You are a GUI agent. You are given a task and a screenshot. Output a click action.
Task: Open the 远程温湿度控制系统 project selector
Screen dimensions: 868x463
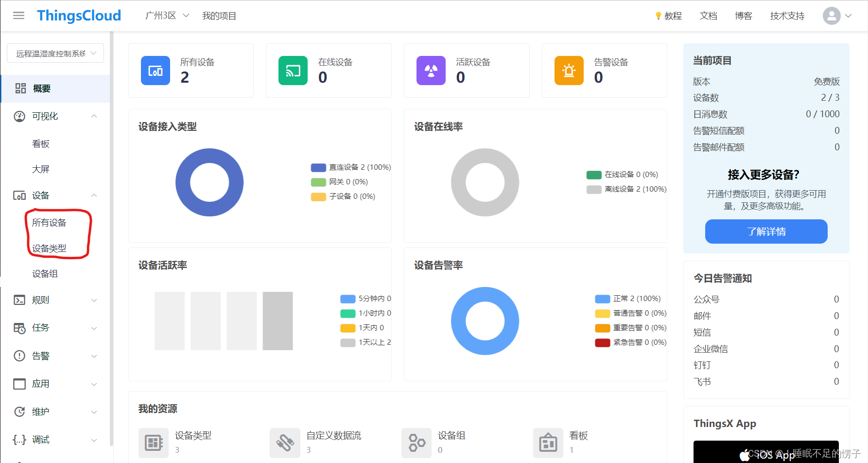coord(55,53)
